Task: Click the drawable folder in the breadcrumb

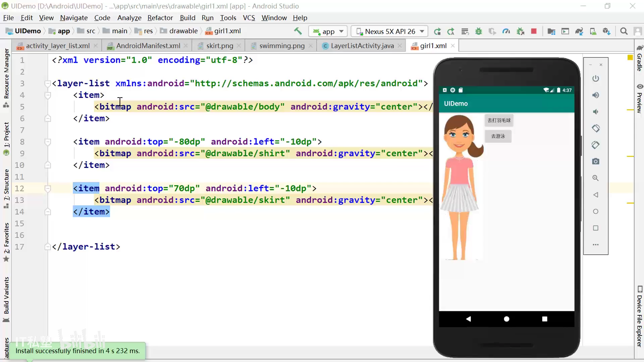Action: tap(183, 31)
